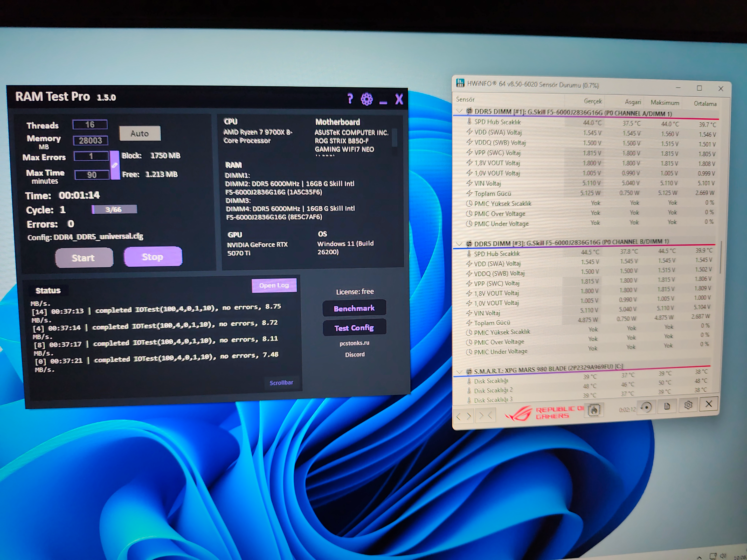Open the Discord link

pos(355,354)
